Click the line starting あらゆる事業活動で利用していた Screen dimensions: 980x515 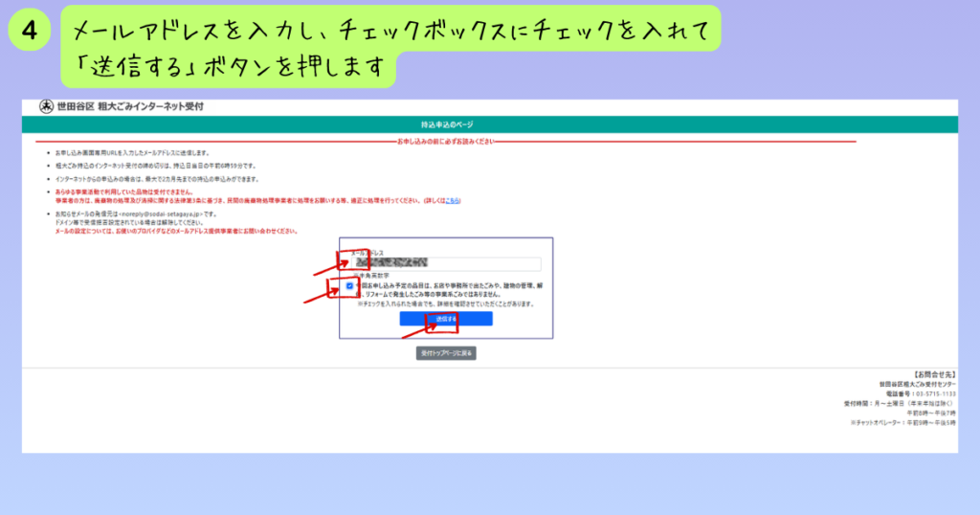tap(123, 191)
